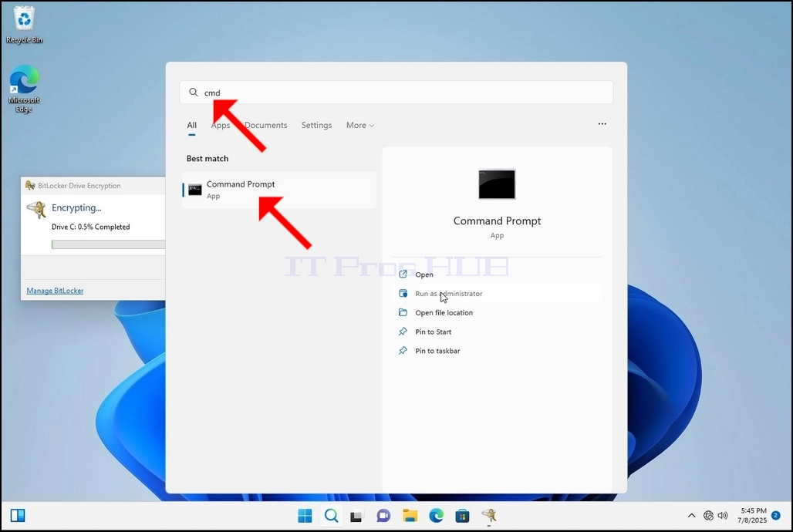Click the Open file location folder icon
This screenshot has height=532, width=793.
pos(403,312)
